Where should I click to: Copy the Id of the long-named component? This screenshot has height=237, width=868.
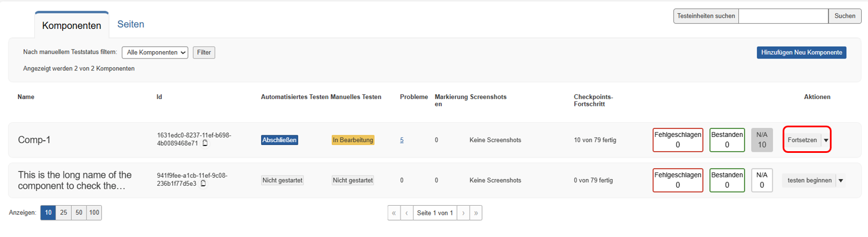tap(203, 184)
